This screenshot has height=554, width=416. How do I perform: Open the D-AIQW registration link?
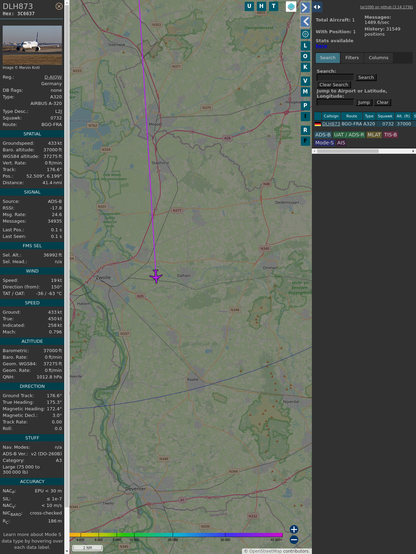pyautogui.click(x=53, y=77)
